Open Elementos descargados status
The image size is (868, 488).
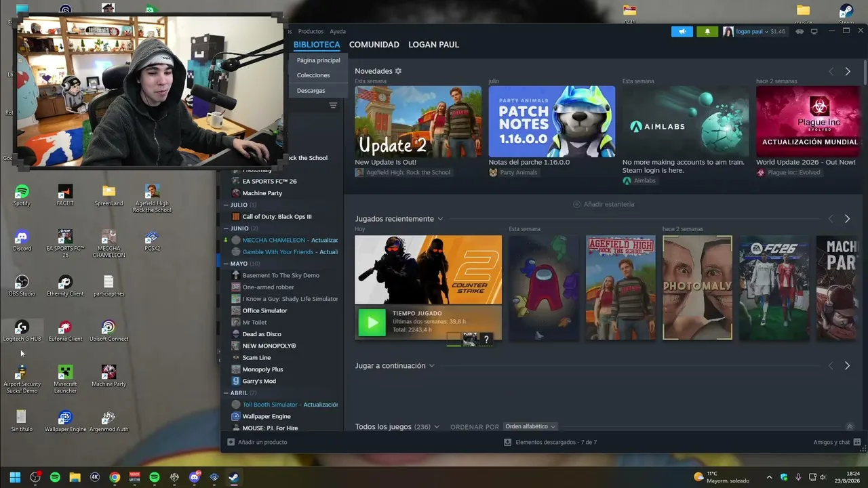(550, 442)
